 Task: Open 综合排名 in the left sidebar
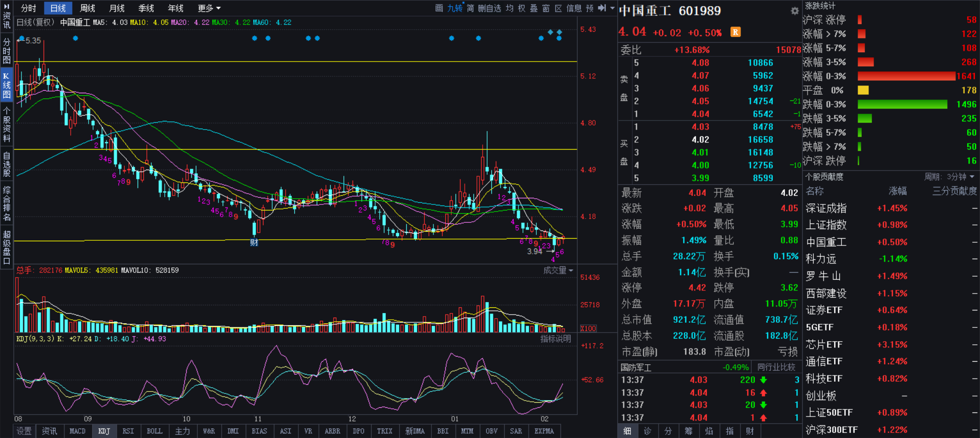(7, 203)
